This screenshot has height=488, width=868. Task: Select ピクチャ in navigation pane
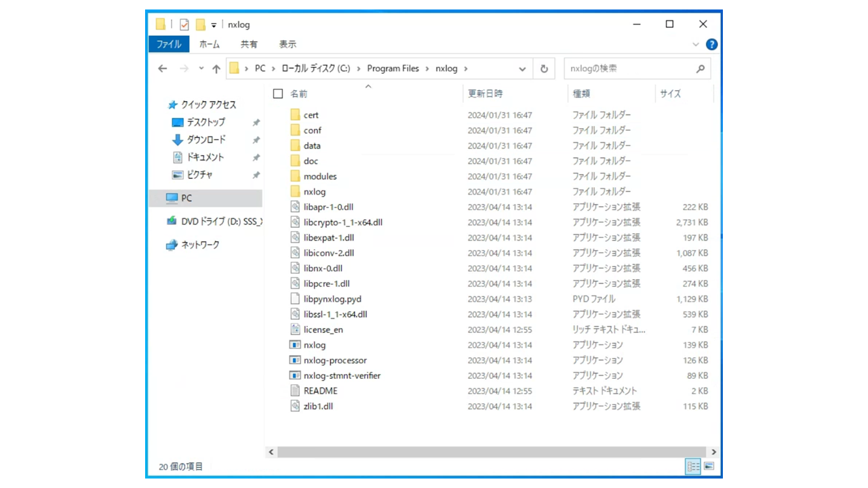200,174
